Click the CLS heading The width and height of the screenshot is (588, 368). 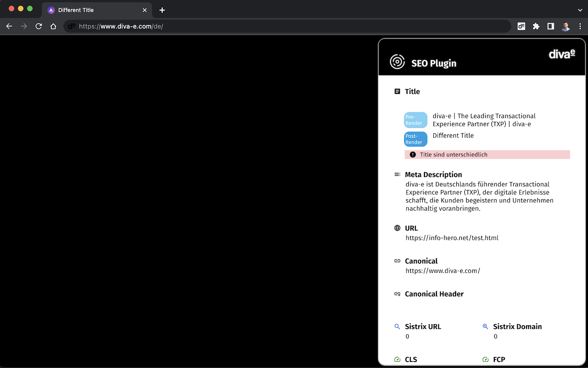click(x=411, y=360)
